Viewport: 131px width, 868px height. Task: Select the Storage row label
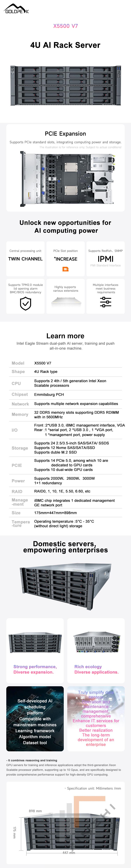[x=20, y=448]
